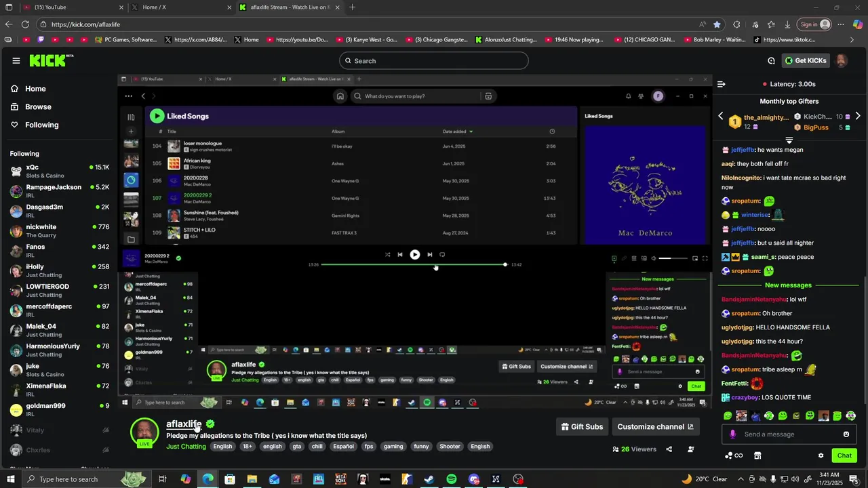868x488 pixels.
Task: Click the moderator user icon near viewers
Action: pyautogui.click(x=690, y=449)
